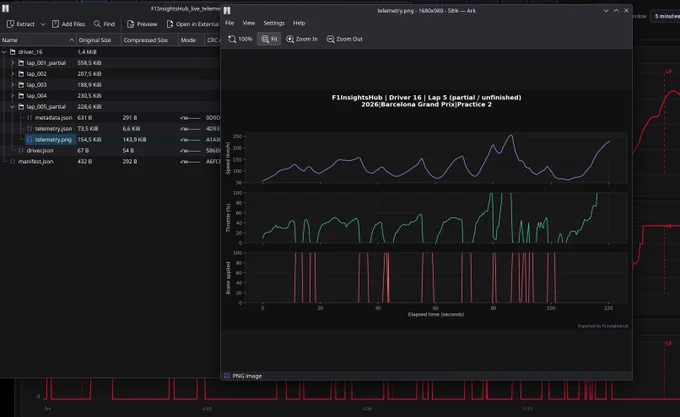Select the lap_004 folder row

(110, 96)
